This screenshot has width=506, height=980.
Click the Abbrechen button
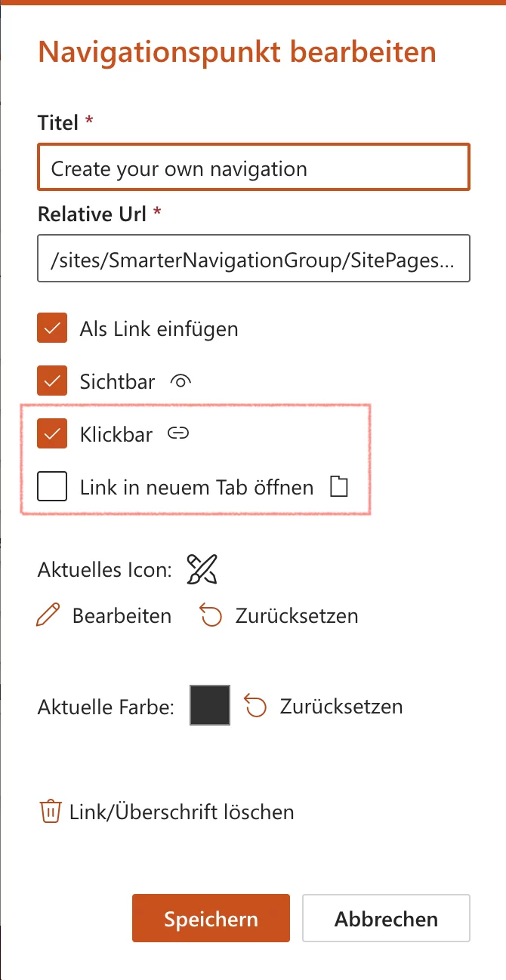pos(386,918)
